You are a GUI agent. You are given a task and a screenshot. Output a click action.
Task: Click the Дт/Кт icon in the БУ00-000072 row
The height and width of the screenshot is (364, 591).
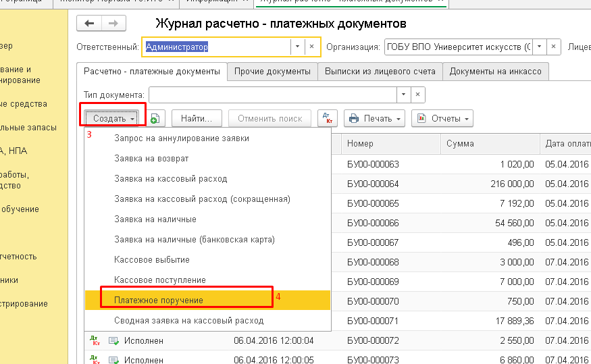[x=94, y=341]
